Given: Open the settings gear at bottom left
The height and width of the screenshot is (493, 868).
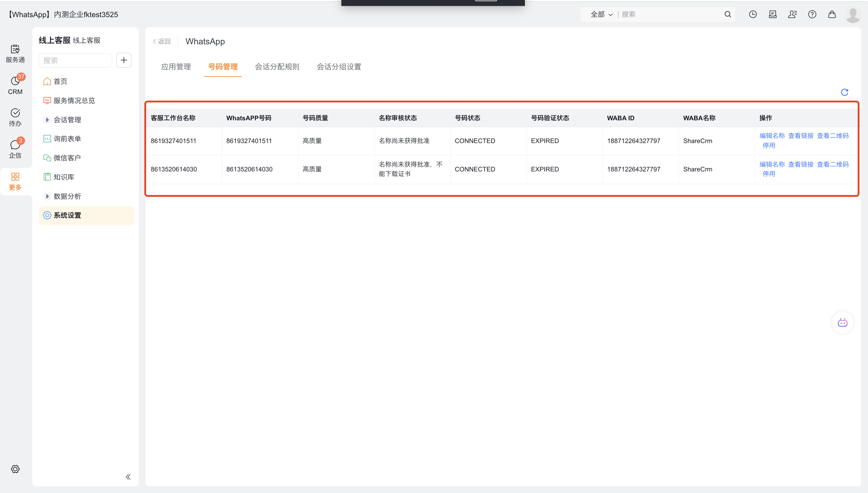Looking at the screenshot, I should [15, 469].
